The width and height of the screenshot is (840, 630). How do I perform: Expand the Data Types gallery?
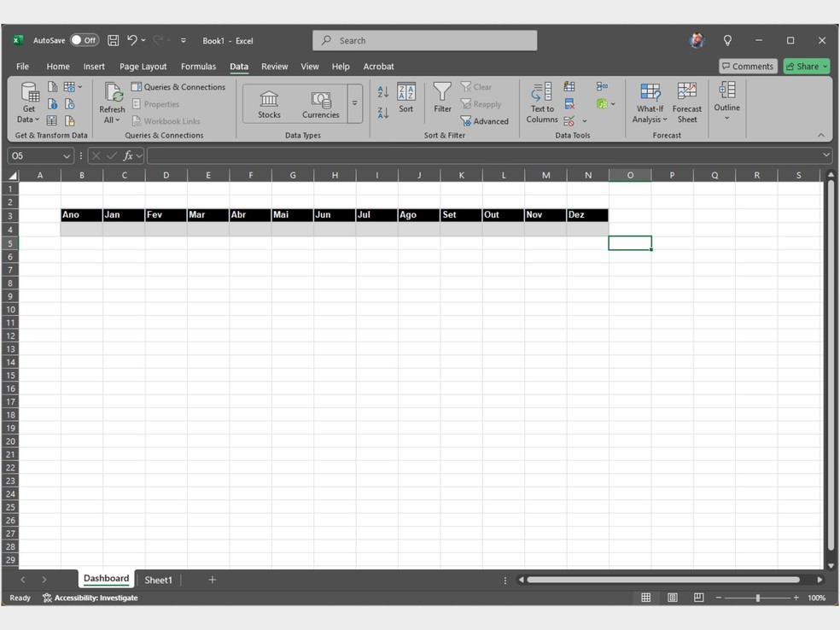(354, 102)
